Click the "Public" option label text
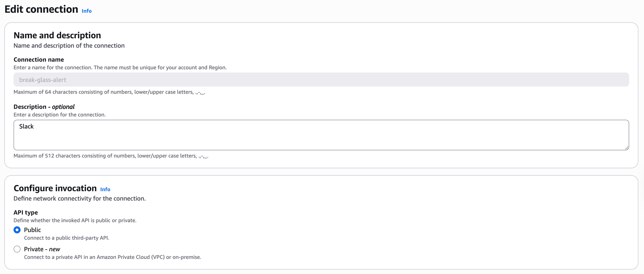Screen dimensions: 644x274 [33, 230]
